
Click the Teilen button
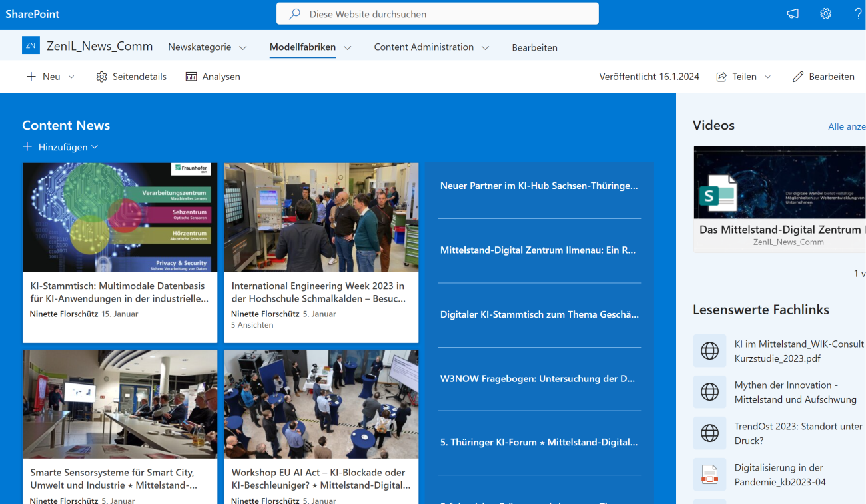pos(743,77)
